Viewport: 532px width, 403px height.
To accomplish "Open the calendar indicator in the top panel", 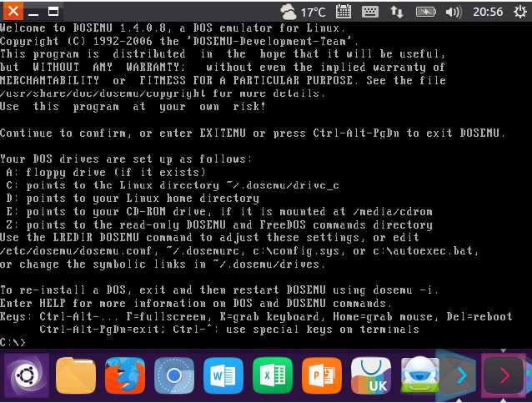I will 344,12.
